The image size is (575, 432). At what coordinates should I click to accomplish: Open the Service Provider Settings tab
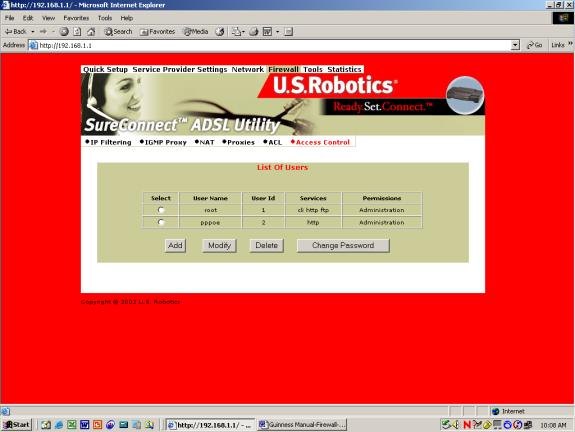pyautogui.click(x=180, y=69)
